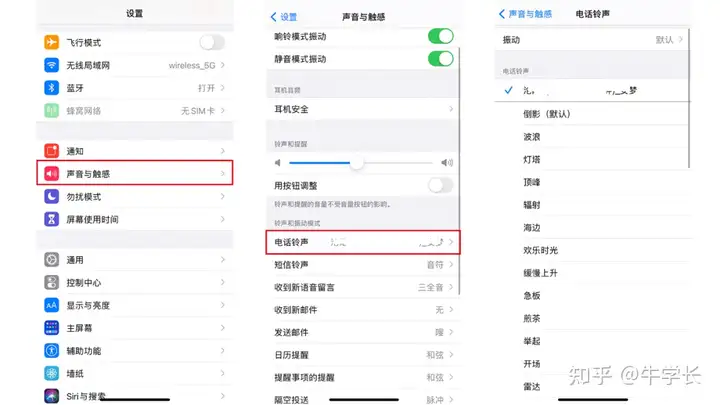The height and width of the screenshot is (405, 720).
Task: Open the 屏幕使用时间 settings row
Action: 135,219
